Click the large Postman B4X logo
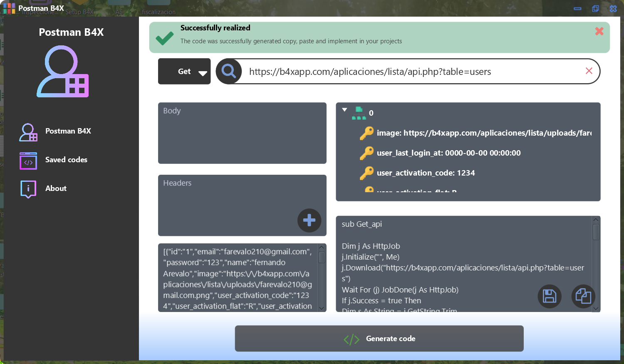The height and width of the screenshot is (364, 624). pyautogui.click(x=63, y=71)
